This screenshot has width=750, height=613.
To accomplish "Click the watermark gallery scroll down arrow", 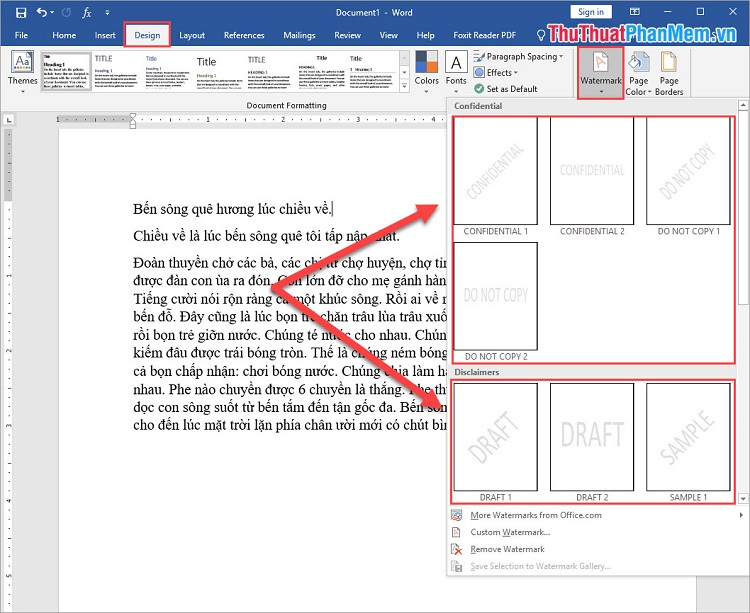I will (743, 499).
